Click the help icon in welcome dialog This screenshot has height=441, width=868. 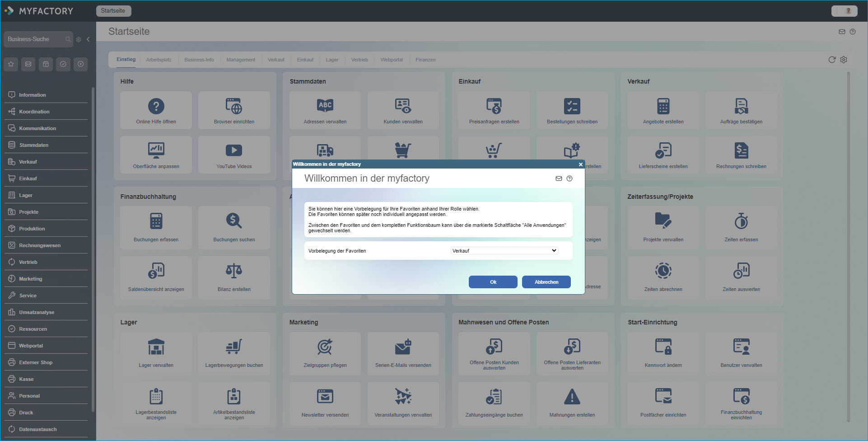pos(569,178)
